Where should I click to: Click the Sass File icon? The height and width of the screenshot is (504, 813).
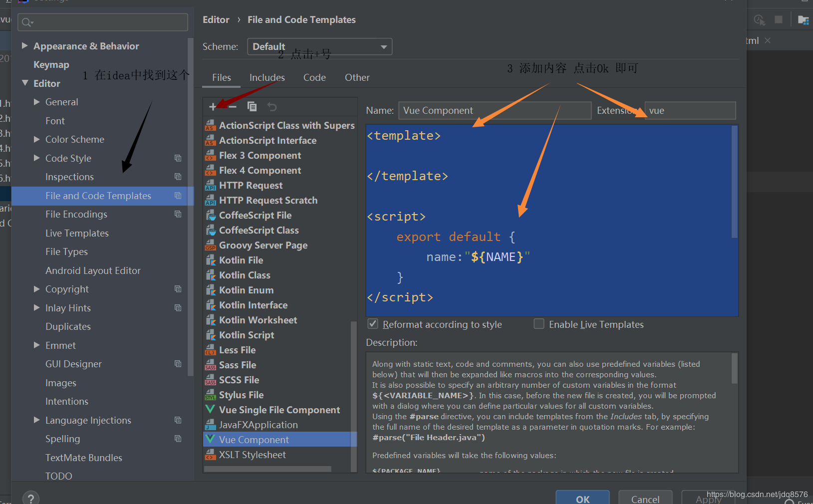[x=210, y=365]
